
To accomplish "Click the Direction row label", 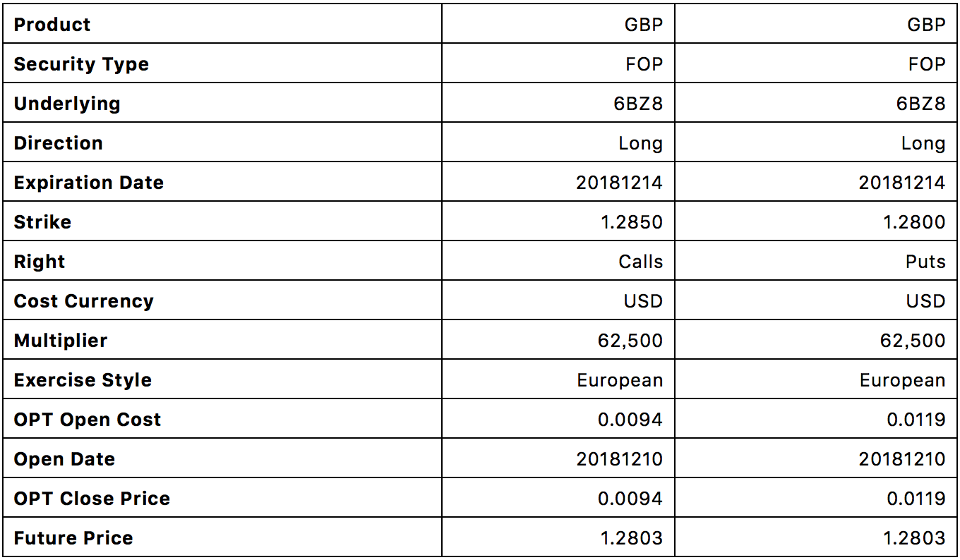I will tap(59, 143).
